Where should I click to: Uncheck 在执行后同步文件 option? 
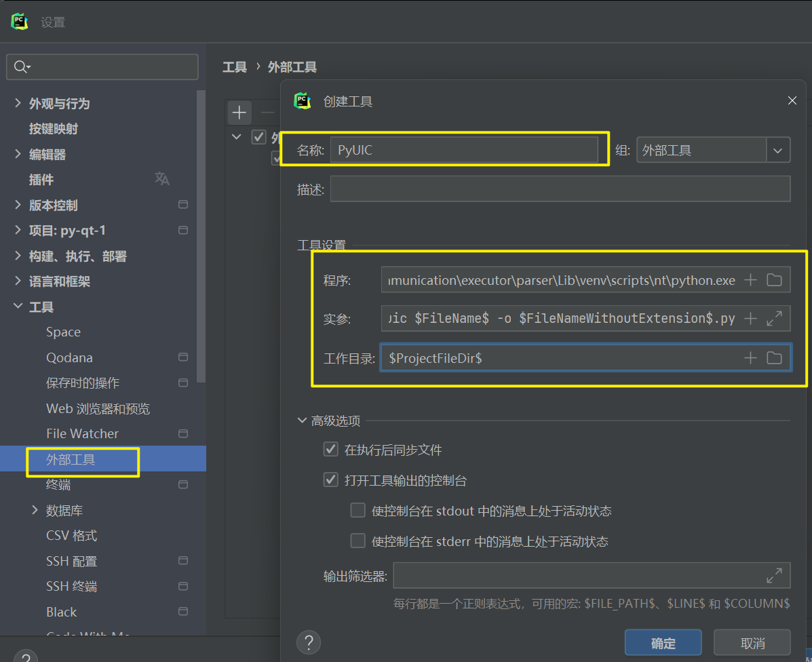(x=331, y=449)
